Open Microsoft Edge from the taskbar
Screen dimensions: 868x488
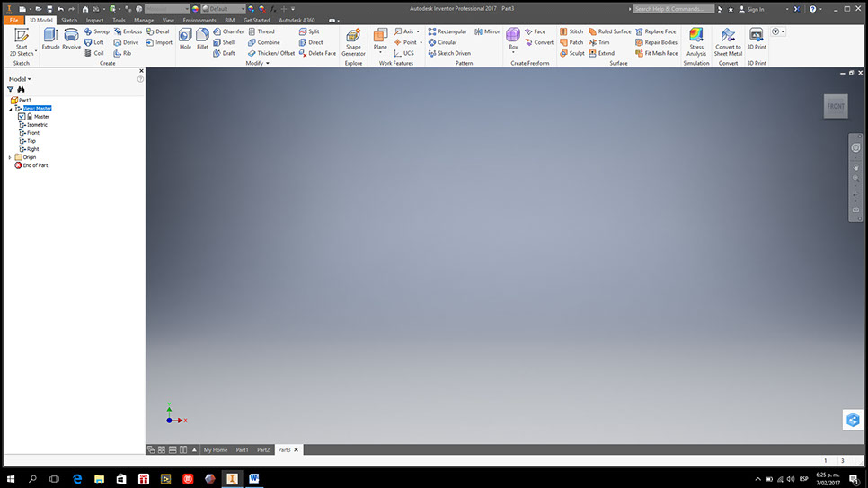tap(77, 479)
